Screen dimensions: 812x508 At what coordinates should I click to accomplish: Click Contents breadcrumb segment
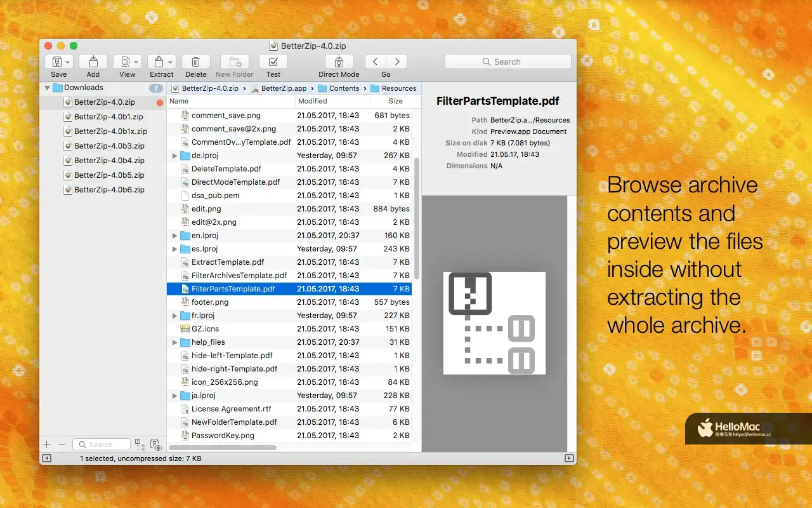[x=339, y=88]
